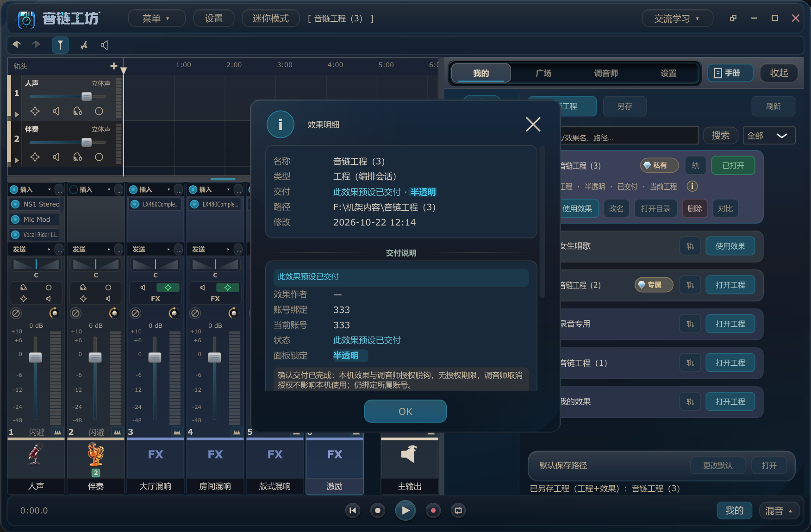This screenshot has width=811, height=532.
Task: Click 删除 for 音链工程 (3)
Action: click(x=695, y=208)
